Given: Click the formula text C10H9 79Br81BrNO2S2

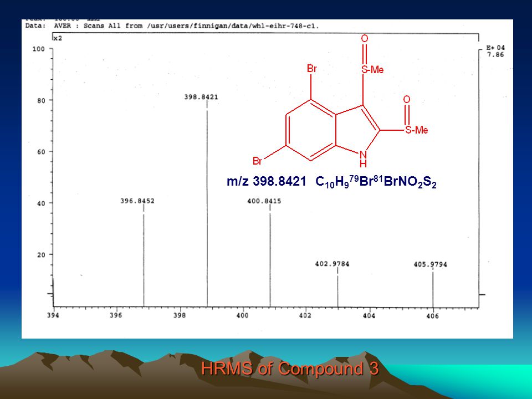Looking at the screenshot, I should pos(376,182).
